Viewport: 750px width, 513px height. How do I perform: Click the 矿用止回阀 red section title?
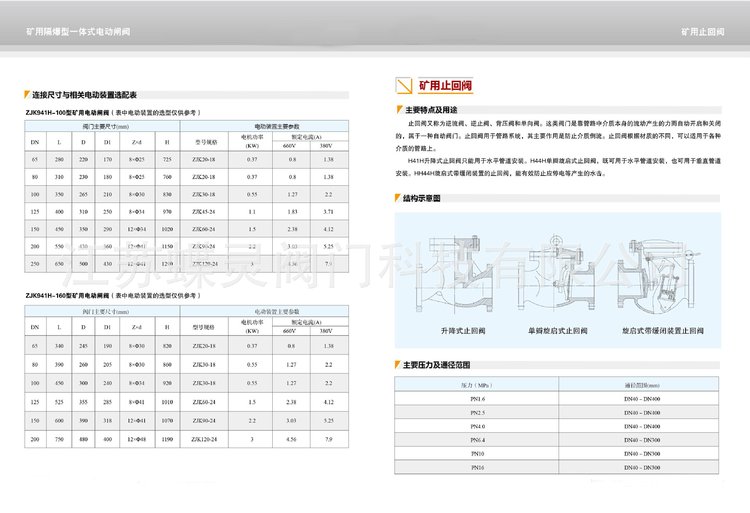pos(430,87)
